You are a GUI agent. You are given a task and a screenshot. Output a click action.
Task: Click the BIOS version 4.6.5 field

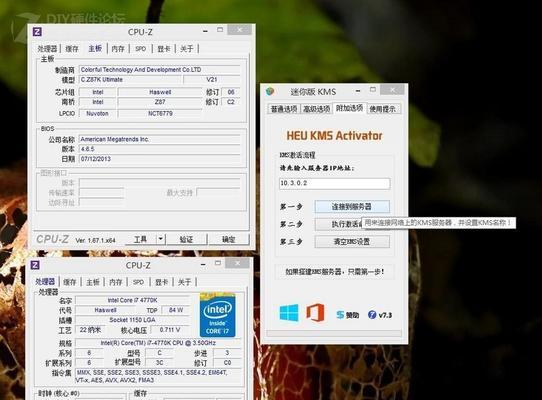pos(160,149)
